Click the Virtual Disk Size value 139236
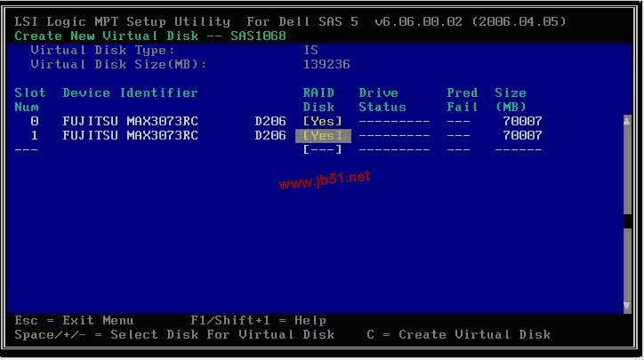The width and height of the screenshot is (644, 360). pos(326,65)
